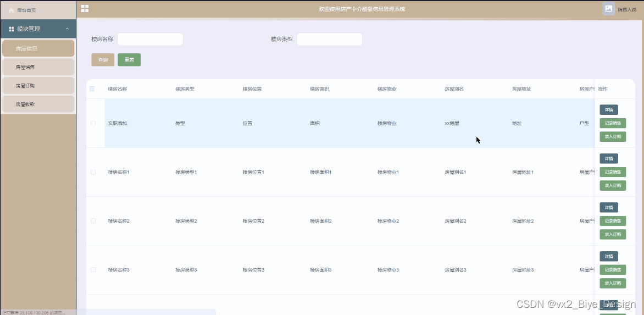Click 记录销售 in the 楼房名称1 row
The height and width of the screenshot is (315, 644).
pyautogui.click(x=613, y=172)
